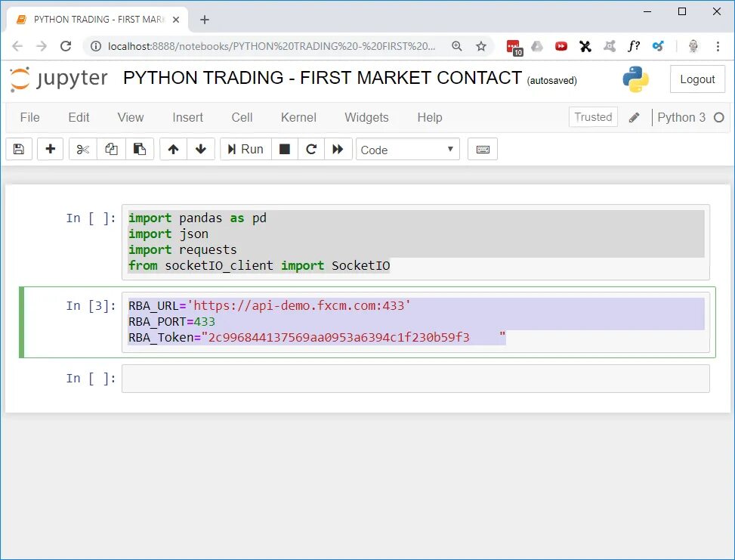Click the Jupyter logo

click(x=59, y=79)
